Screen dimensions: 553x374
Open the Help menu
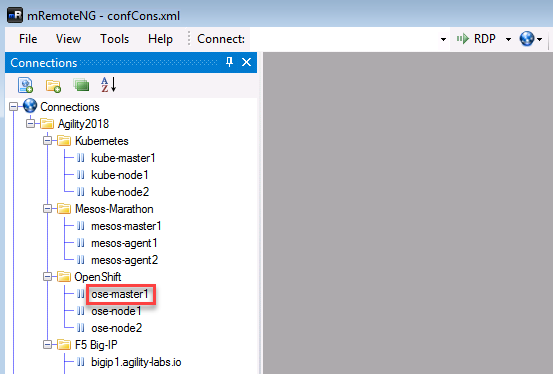tap(160, 39)
